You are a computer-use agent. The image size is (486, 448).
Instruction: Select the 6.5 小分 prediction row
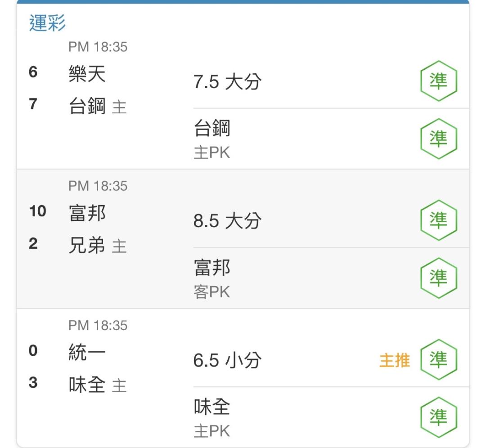pyautogui.click(x=331, y=360)
